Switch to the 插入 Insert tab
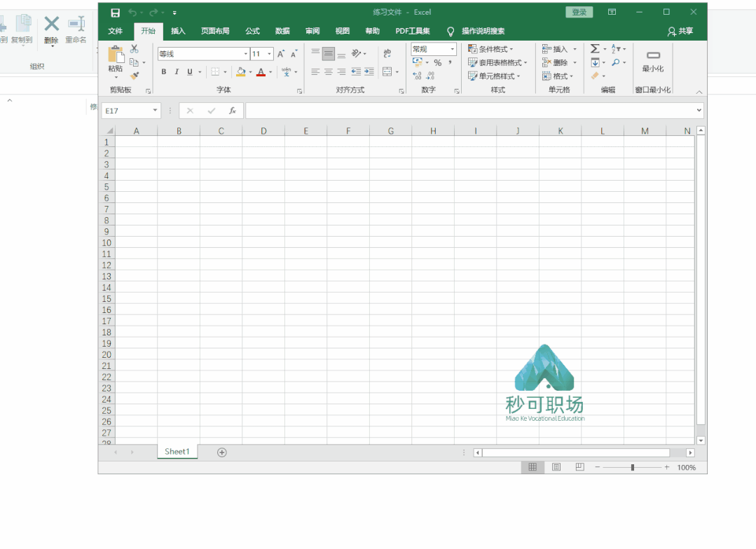 (178, 31)
